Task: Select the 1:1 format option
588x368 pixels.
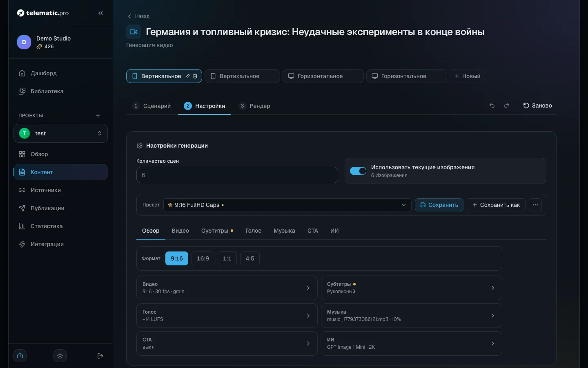Action: [x=227, y=258]
